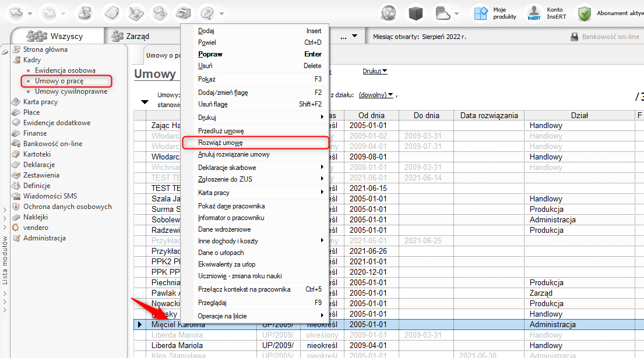Viewport: 644px width, 358px height.
Task: Click the Zestawienia module icon
Action: click(16, 175)
